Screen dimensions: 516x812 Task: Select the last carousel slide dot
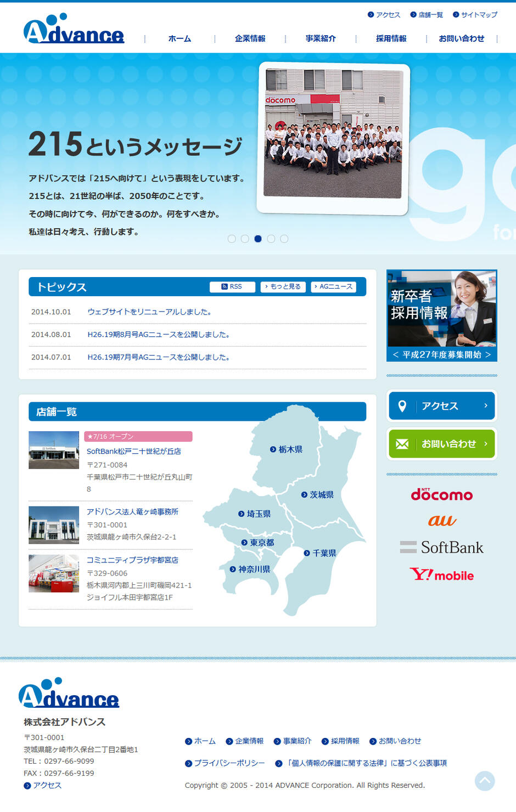[x=284, y=239]
